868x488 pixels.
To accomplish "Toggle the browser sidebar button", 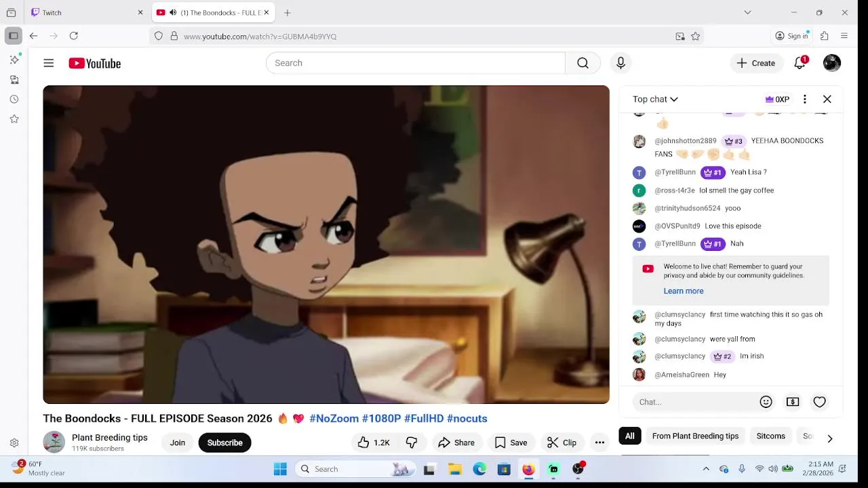I will pos(13,36).
